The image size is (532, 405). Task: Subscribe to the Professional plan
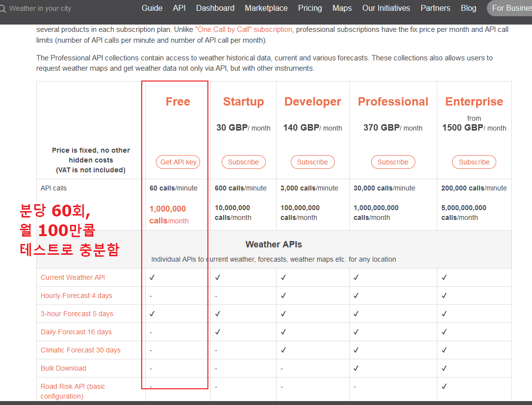click(x=393, y=162)
